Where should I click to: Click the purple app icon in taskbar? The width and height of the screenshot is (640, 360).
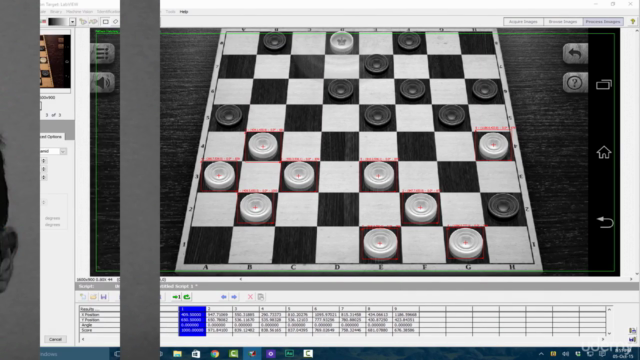tap(271, 353)
